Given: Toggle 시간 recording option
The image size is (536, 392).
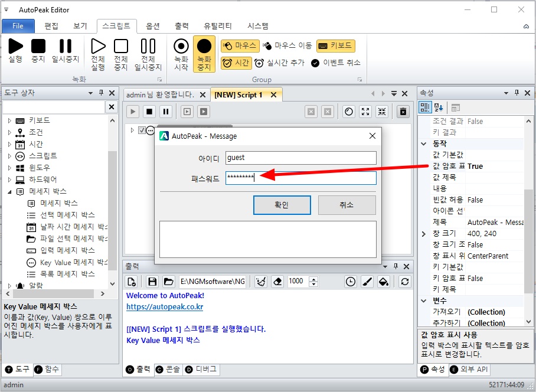Looking at the screenshot, I should pos(236,63).
